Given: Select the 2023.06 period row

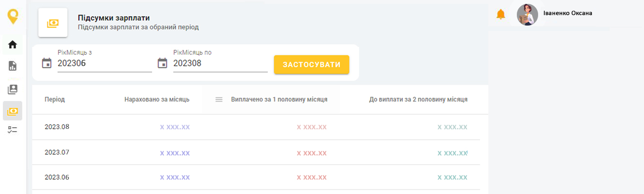Looking at the screenshot, I should point(57,178).
